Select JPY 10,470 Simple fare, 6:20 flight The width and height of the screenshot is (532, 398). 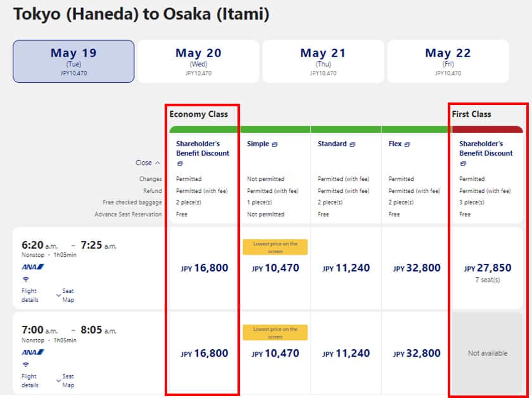[275, 268]
